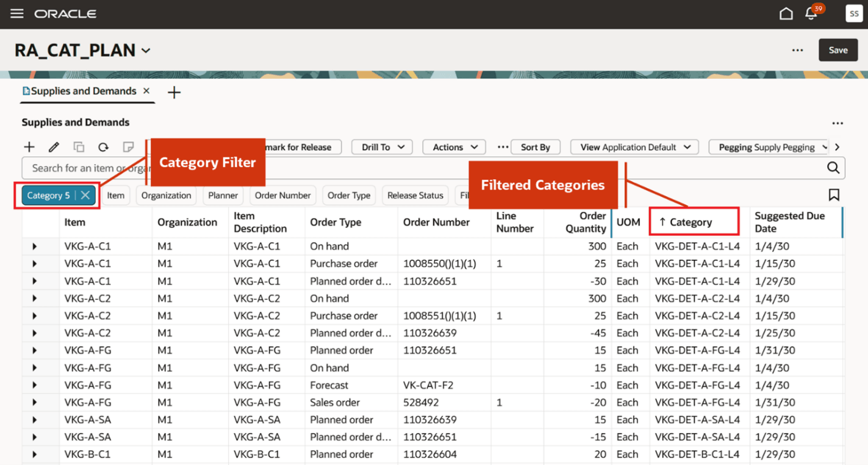Open plan-level more actions ellipsis beside Save
Screen dimensions: 868x465
pos(797,50)
